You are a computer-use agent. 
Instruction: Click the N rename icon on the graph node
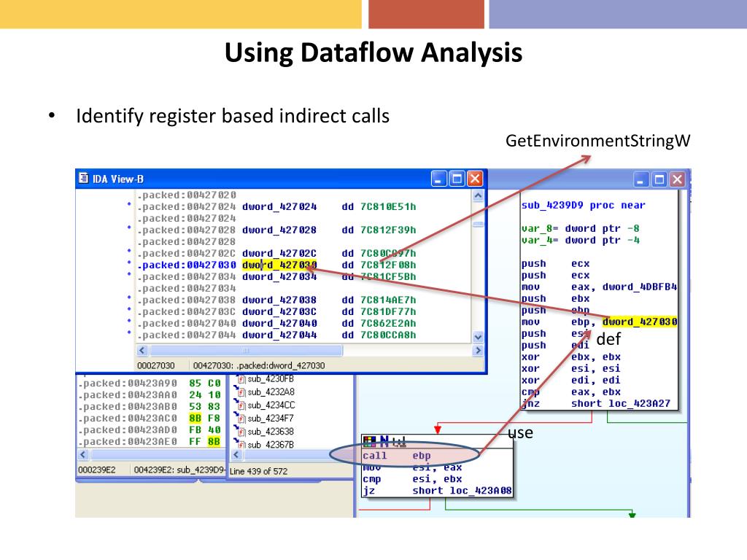384,441
